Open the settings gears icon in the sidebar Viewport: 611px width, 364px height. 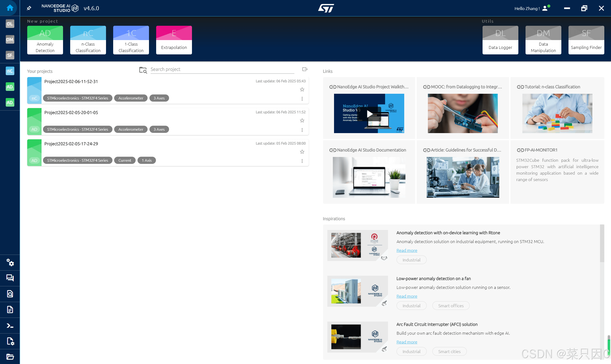(x=10, y=262)
